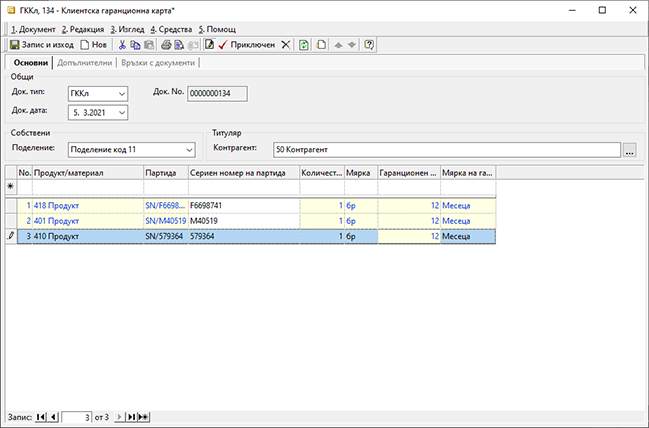This screenshot has width=649, height=428.
Task: Click the Copy icon in the toolbar
Action: click(x=135, y=45)
